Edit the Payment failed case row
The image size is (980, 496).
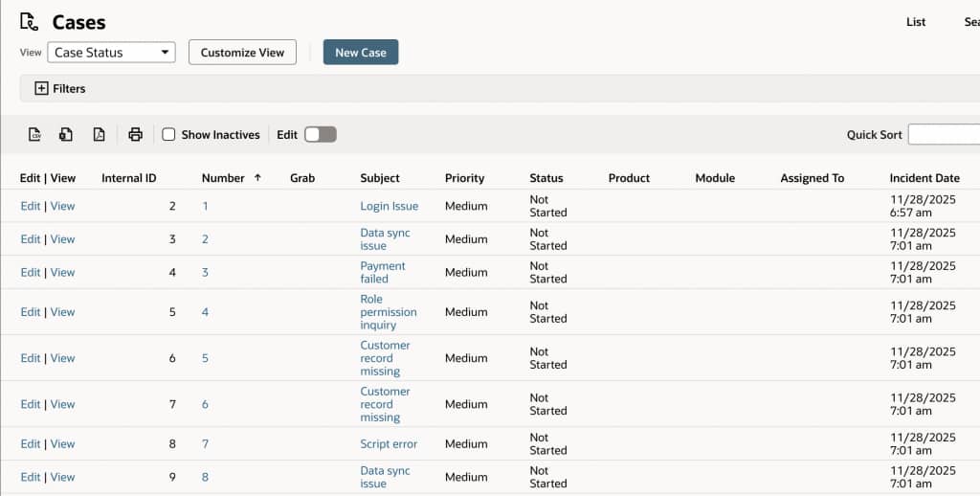30,273
